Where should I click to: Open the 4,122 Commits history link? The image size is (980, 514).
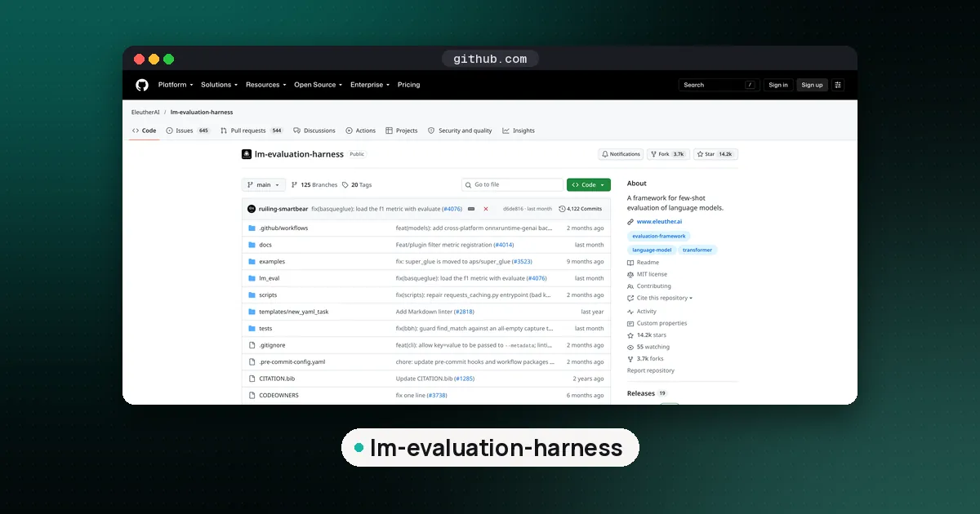(x=581, y=209)
